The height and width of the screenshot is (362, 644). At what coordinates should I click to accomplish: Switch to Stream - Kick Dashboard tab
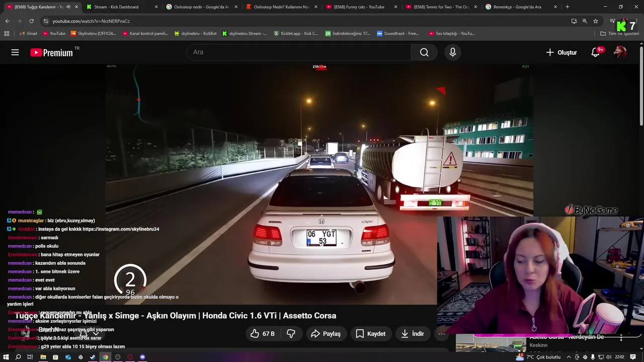click(122, 7)
